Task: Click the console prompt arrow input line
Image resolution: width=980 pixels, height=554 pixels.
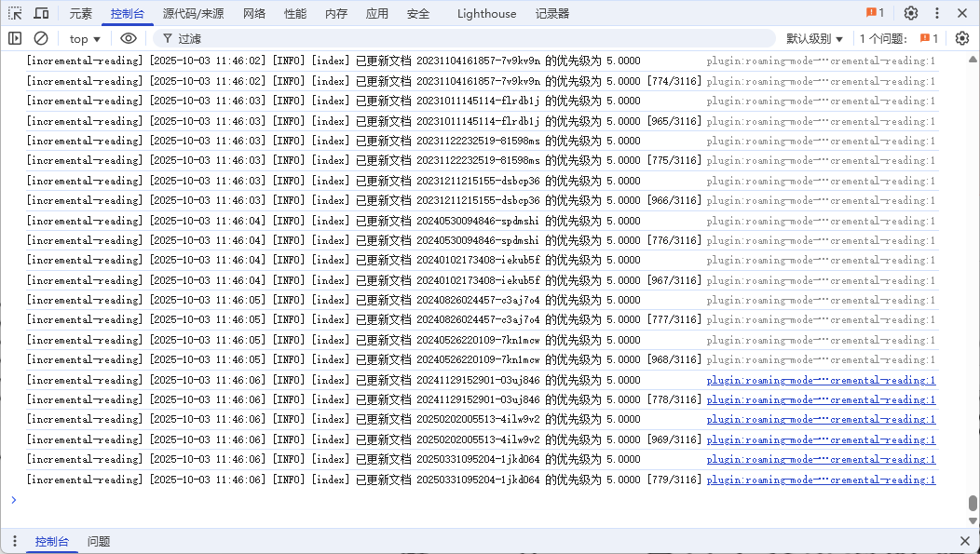Action: 482,500
